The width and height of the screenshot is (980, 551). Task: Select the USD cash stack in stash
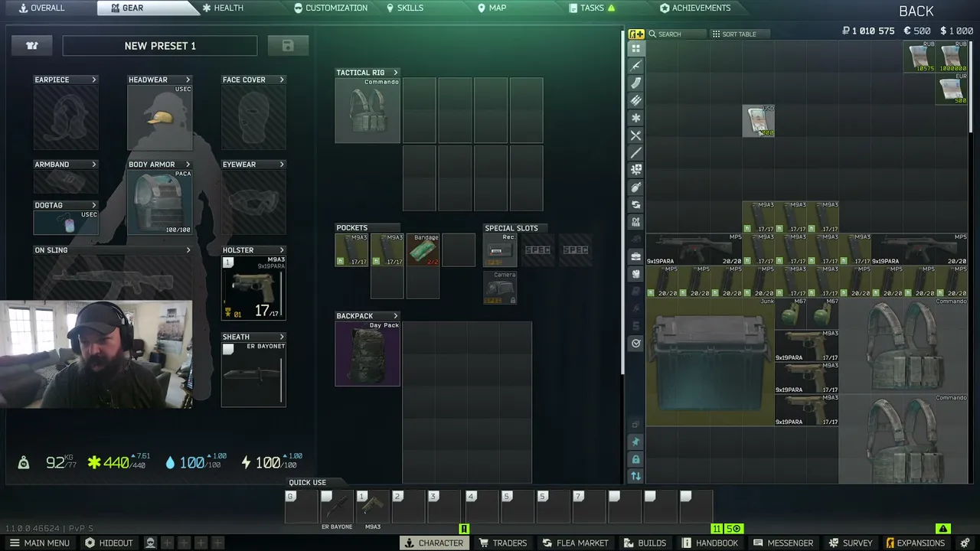coord(759,121)
